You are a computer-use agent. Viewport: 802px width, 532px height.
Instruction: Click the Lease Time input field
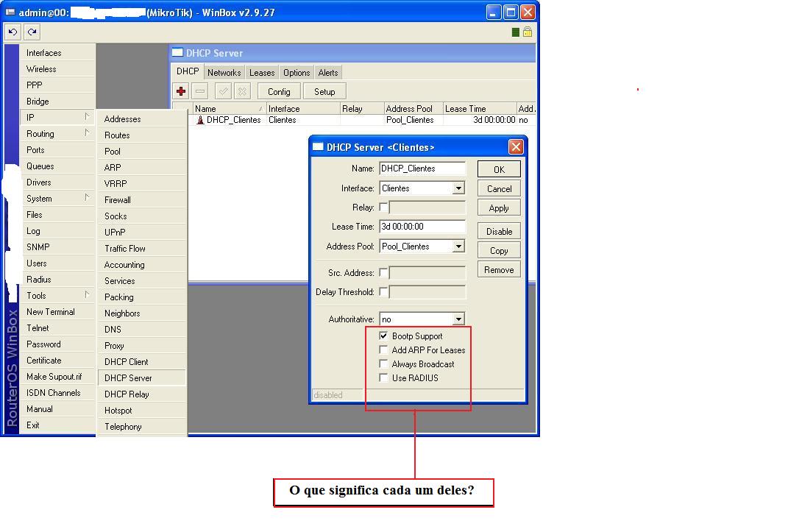coord(422,227)
